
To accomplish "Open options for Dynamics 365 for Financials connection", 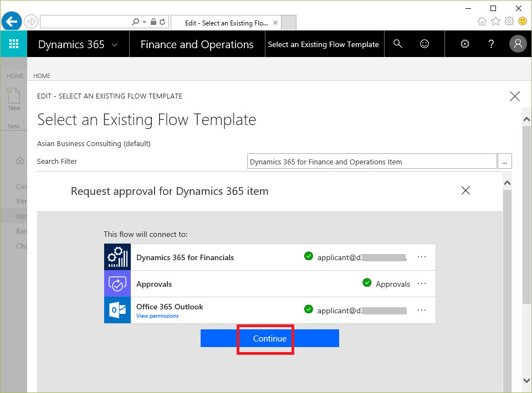I will (x=422, y=257).
